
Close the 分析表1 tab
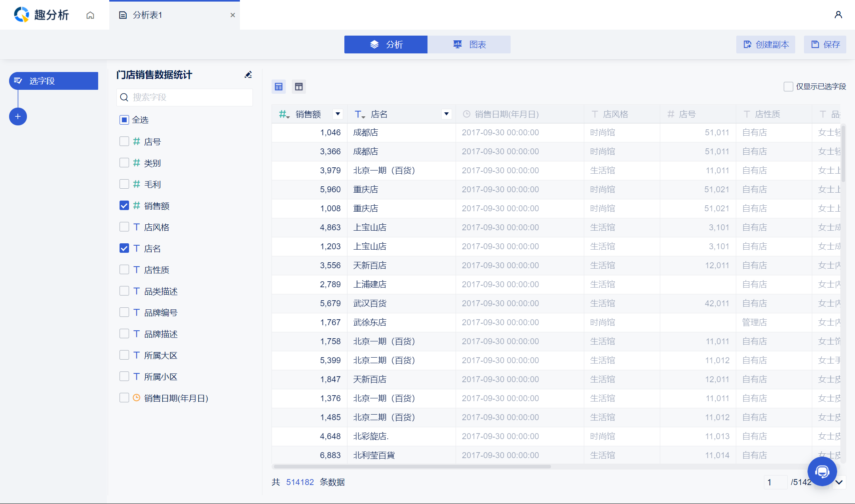pos(233,15)
